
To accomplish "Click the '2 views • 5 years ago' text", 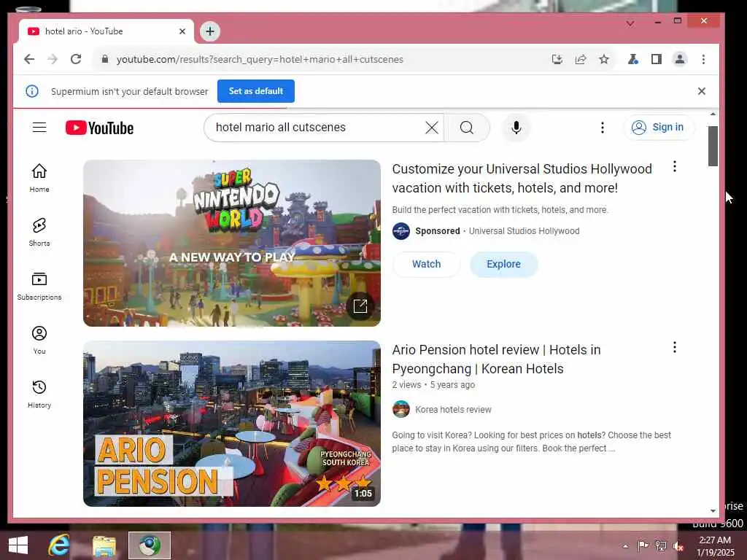I will tap(433, 385).
